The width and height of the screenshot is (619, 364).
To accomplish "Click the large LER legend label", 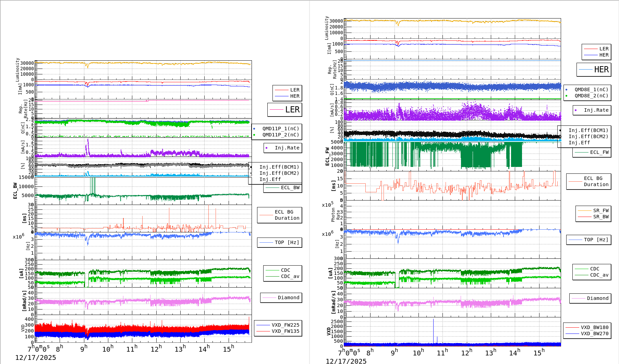I will [292, 110].
